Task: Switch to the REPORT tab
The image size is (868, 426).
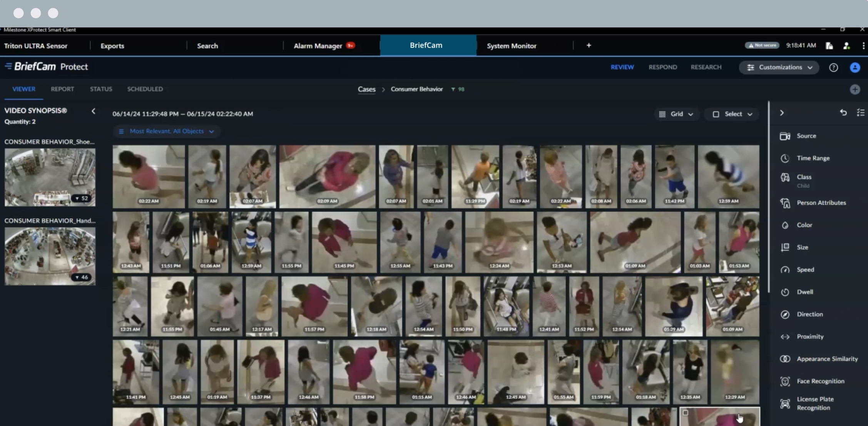Action: (62, 89)
